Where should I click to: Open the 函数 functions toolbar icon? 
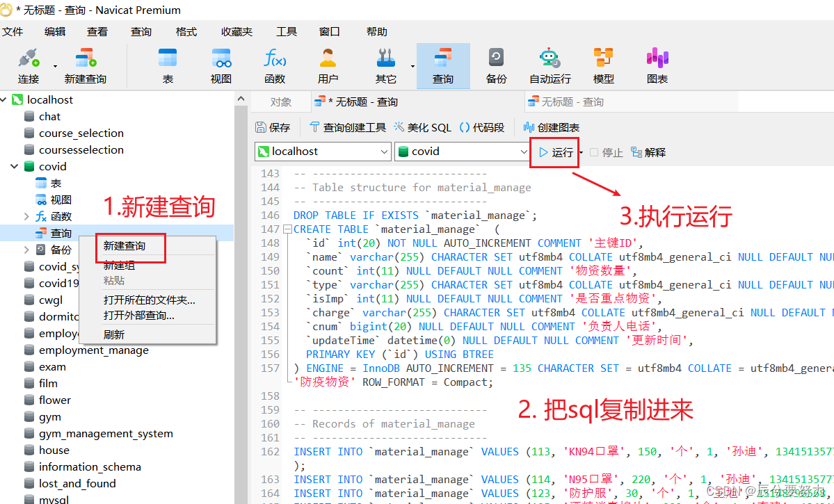click(x=275, y=66)
